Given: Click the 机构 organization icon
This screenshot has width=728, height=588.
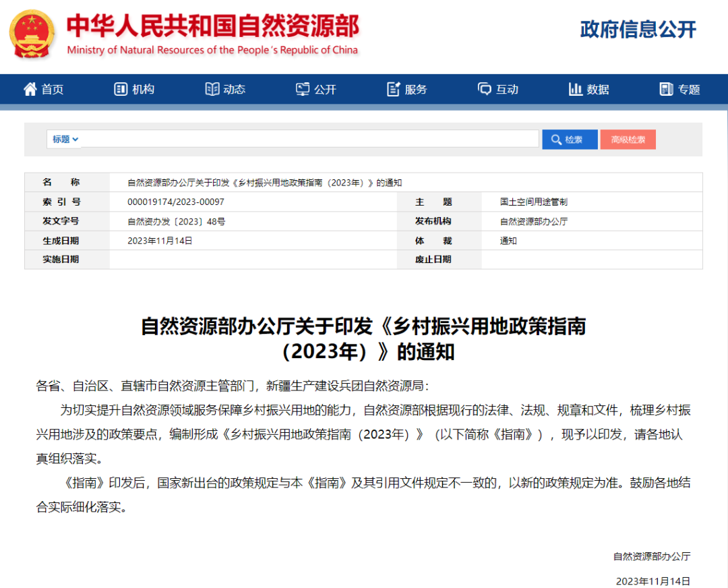Looking at the screenshot, I should click(121, 89).
